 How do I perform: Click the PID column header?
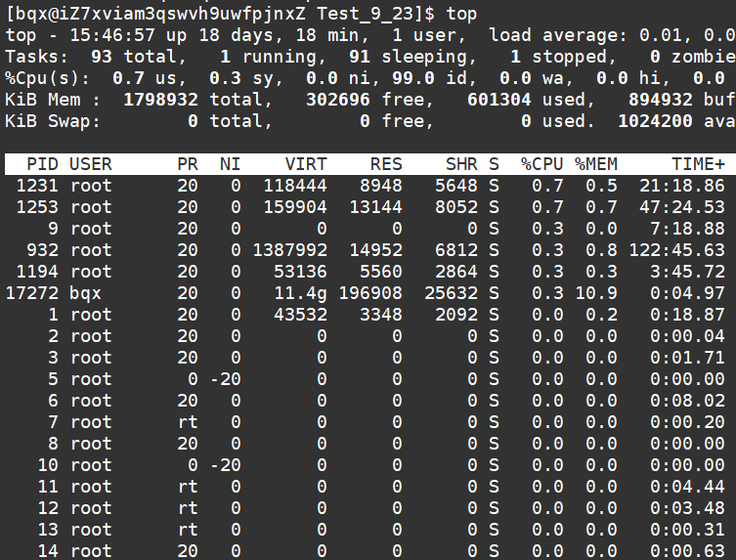click(42, 164)
